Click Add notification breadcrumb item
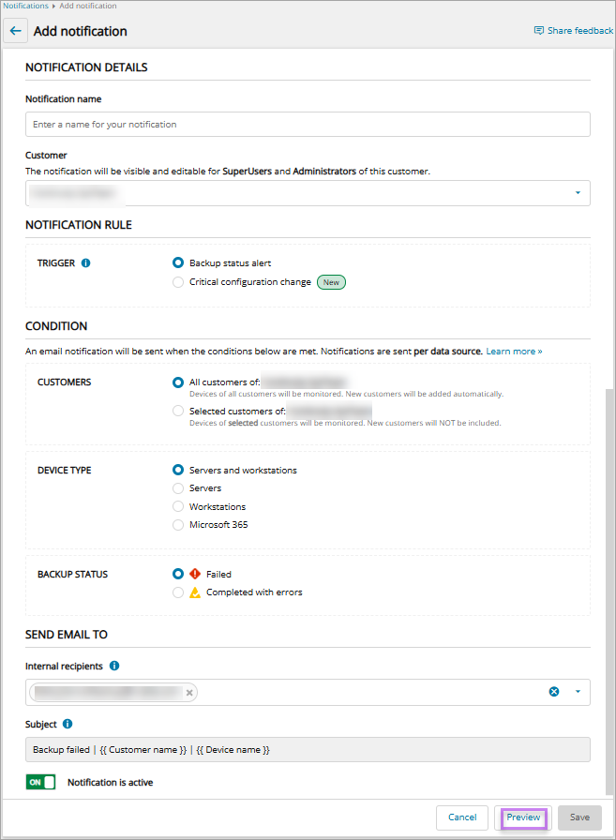This screenshot has height=840, width=616. click(88, 6)
